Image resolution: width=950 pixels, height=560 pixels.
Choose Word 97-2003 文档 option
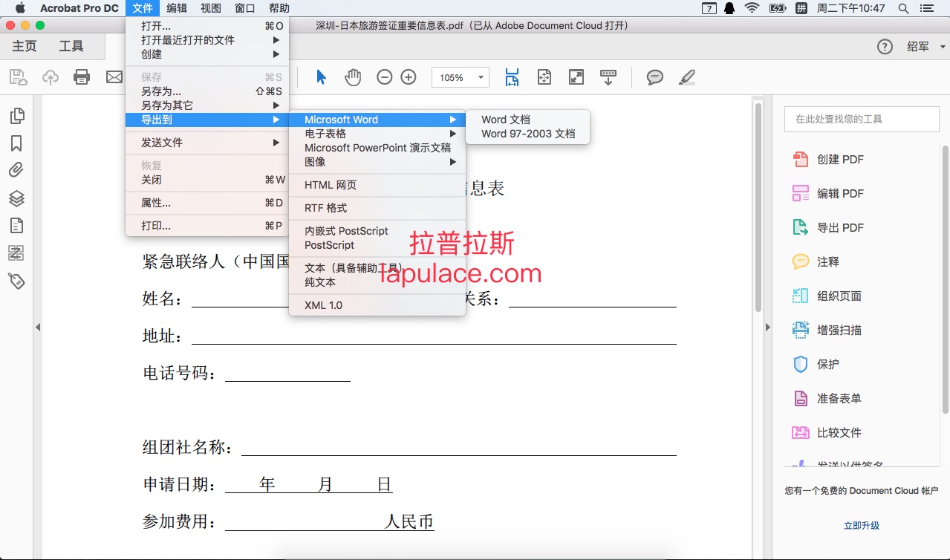(x=527, y=134)
